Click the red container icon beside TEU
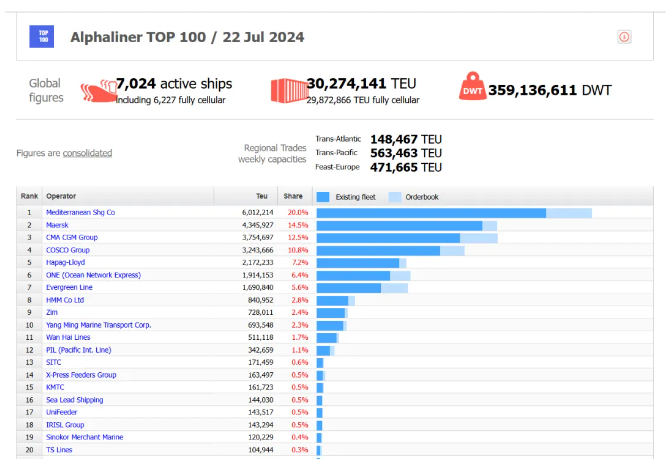Screen dimensions: 672x472 288,90
